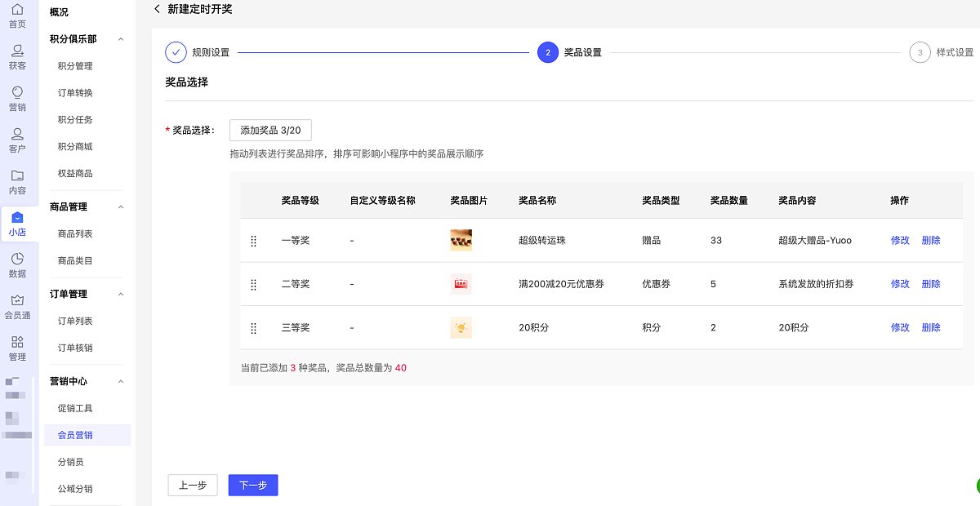This screenshot has width=980, height=506.
Task: Click the 上一步 button
Action: pos(193,485)
